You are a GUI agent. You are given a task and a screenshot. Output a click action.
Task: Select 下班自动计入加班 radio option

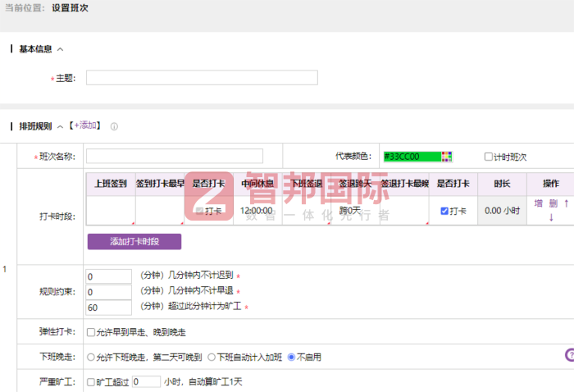pos(212,357)
